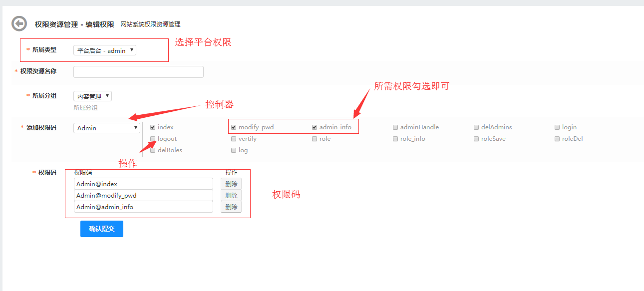Check the roleSave checkbox
This screenshot has height=291, width=644.
(476, 139)
